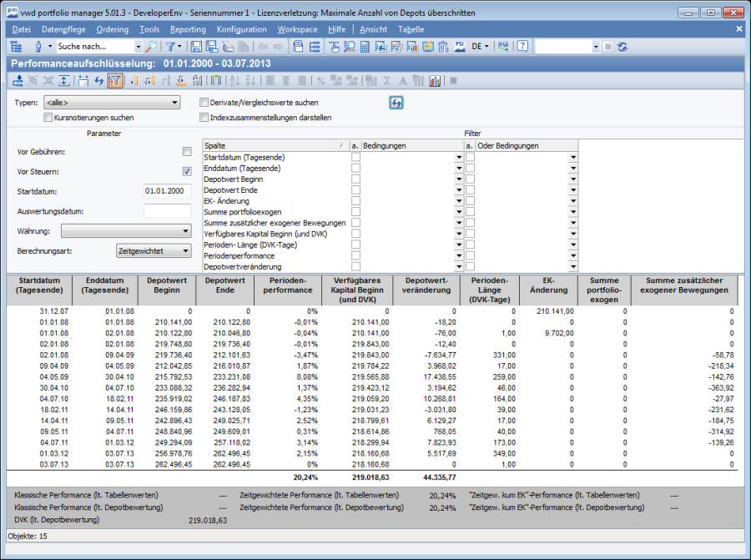This screenshot has height=560, width=751.
Task: Click the save diskette icon
Action: (197, 47)
